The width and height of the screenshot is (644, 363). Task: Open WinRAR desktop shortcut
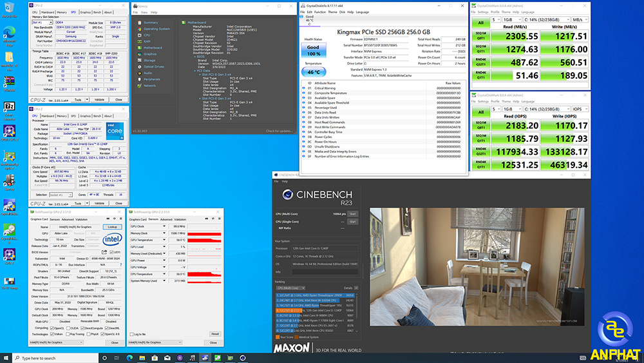tap(9, 84)
